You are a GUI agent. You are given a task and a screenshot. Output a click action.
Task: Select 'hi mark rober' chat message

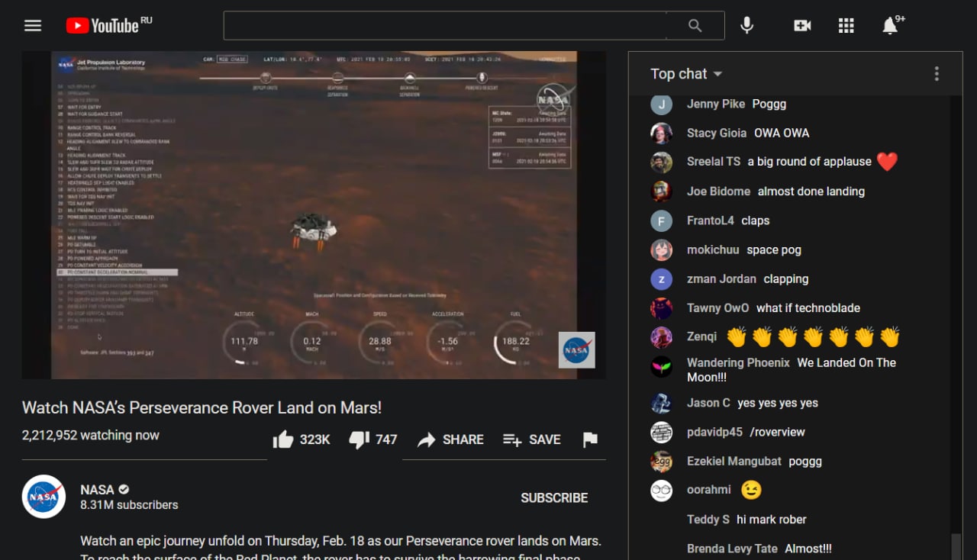click(772, 520)
